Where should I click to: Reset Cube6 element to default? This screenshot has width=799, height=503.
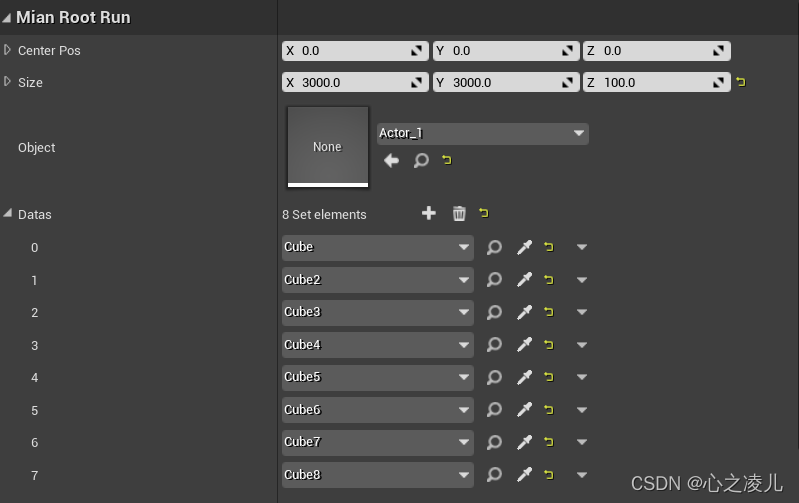coord(549,410)
